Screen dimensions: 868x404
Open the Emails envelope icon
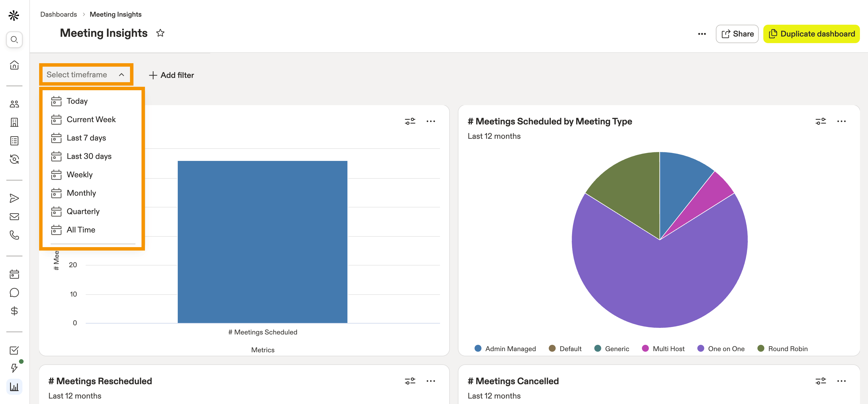[x=14, y=217]
